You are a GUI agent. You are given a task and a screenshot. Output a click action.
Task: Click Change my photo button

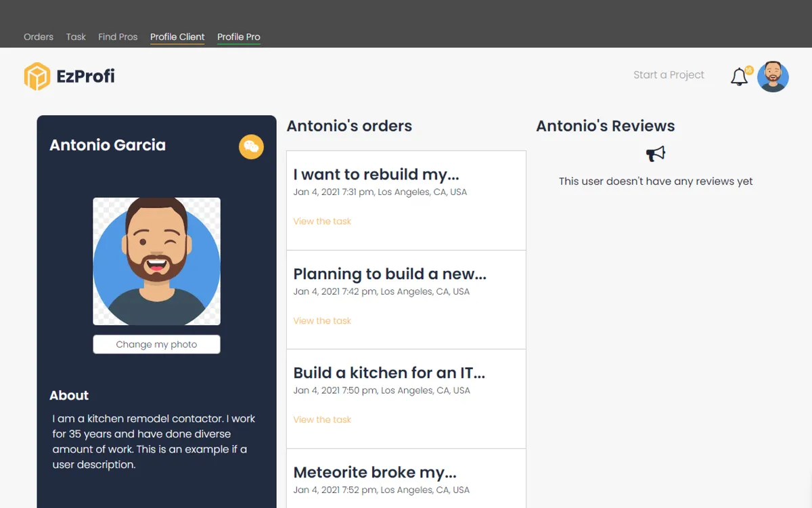(156, 344)
